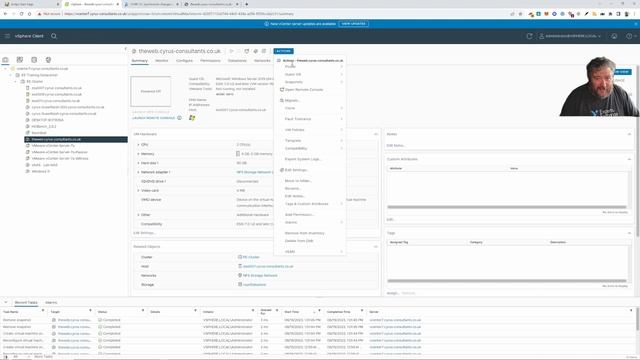Open the administrator user dropdown

570,36
